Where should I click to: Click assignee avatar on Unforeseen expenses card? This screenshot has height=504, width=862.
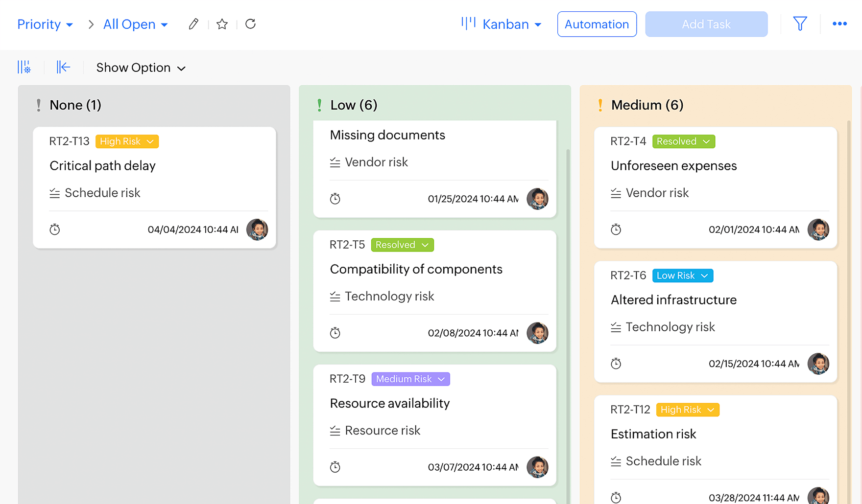click(818, 229)
